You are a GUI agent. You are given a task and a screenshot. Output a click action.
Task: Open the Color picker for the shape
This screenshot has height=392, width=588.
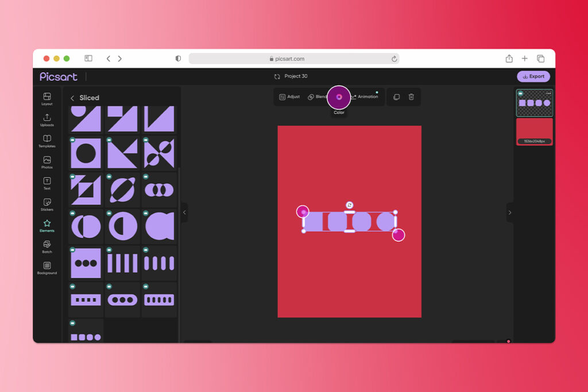339,97
